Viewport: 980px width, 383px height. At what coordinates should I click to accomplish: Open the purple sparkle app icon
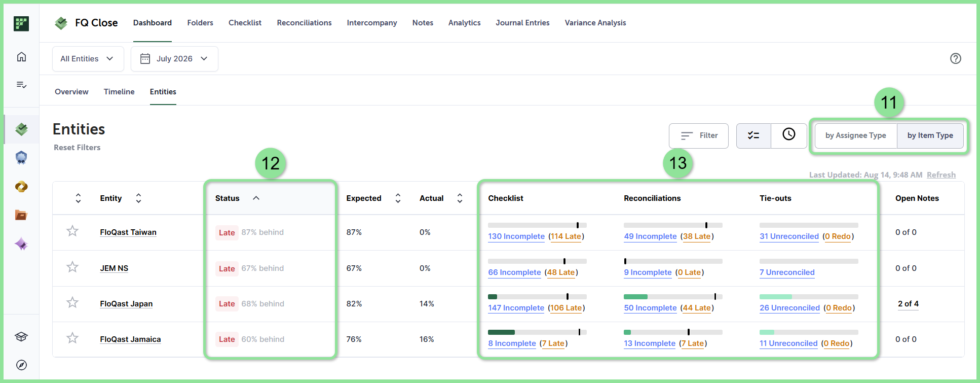coord(21,245)
